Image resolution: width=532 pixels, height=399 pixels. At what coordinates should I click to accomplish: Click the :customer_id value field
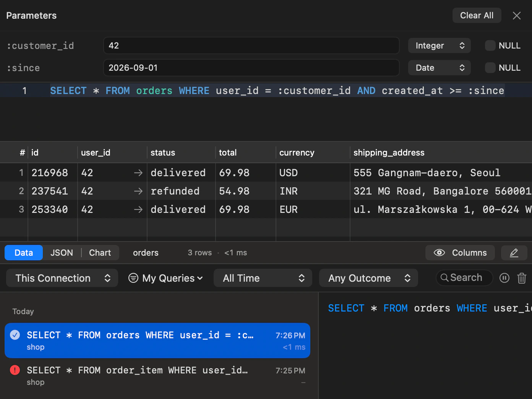[251, 45]
